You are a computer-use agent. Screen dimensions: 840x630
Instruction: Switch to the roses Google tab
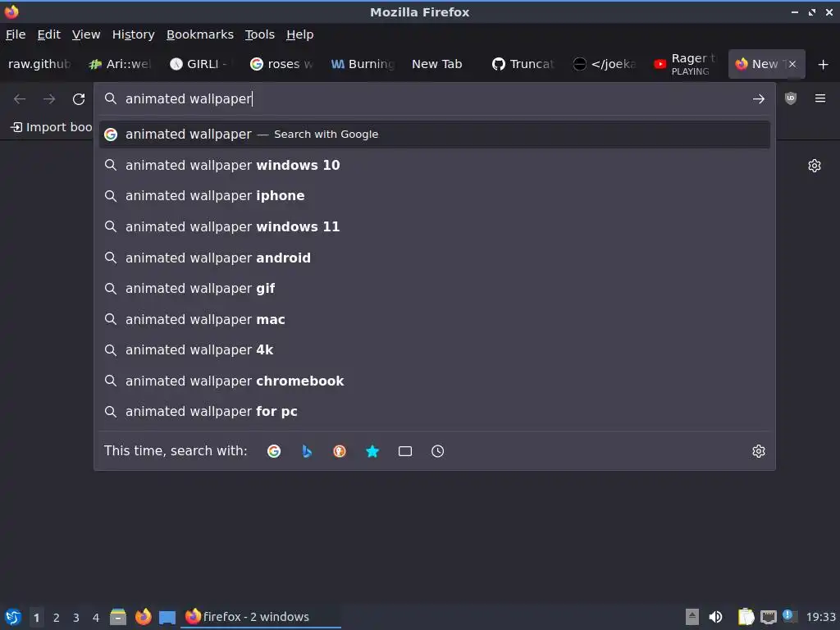coord(282,64)
